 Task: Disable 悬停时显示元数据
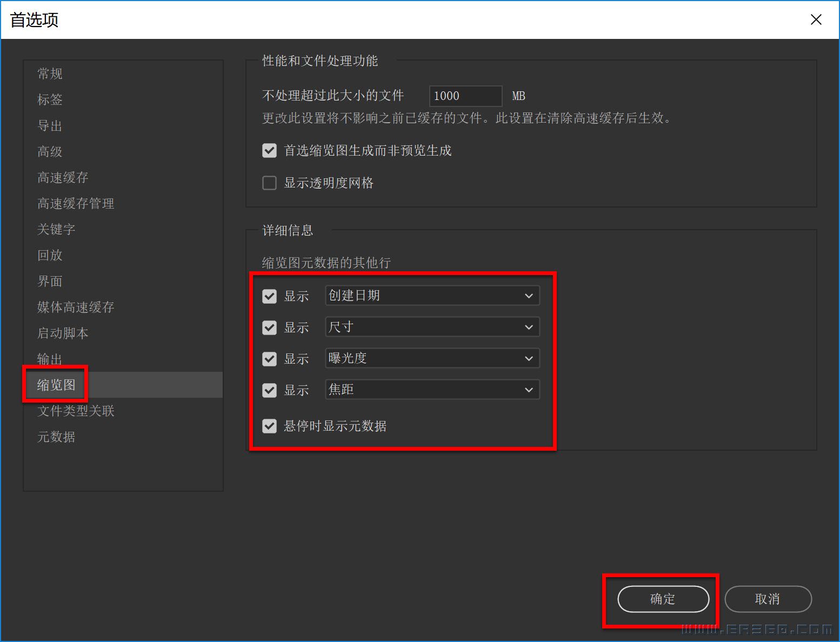click(x=269, y=426)
